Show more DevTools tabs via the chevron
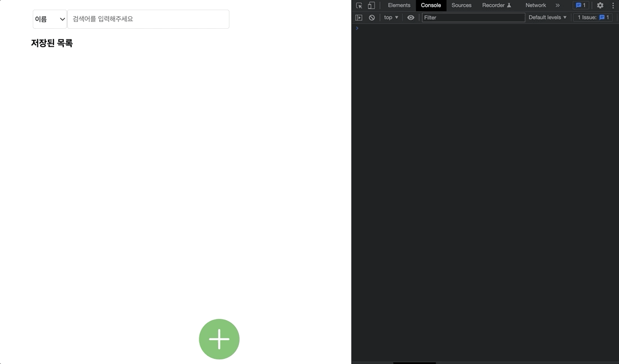Screen dimensions: 619x364 558,6
